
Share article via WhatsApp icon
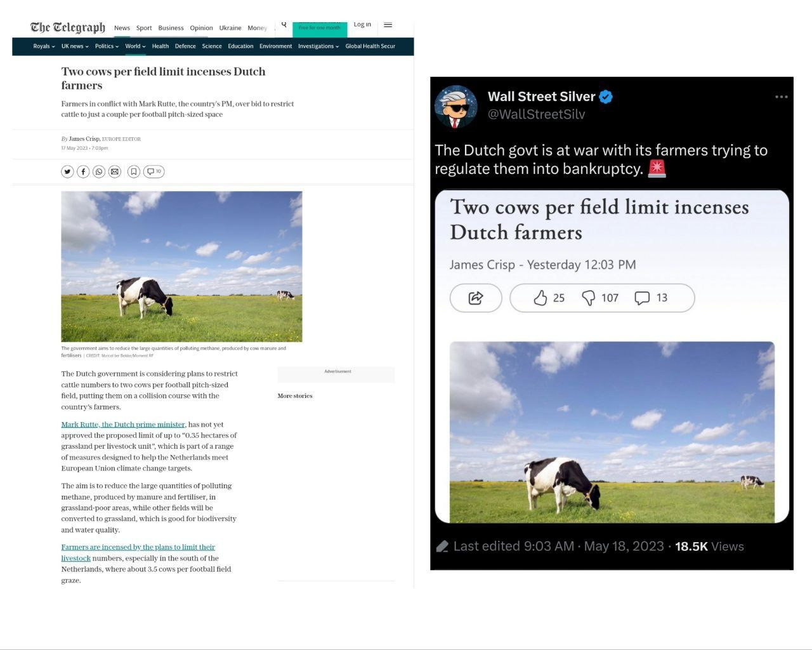coord(99,171)
